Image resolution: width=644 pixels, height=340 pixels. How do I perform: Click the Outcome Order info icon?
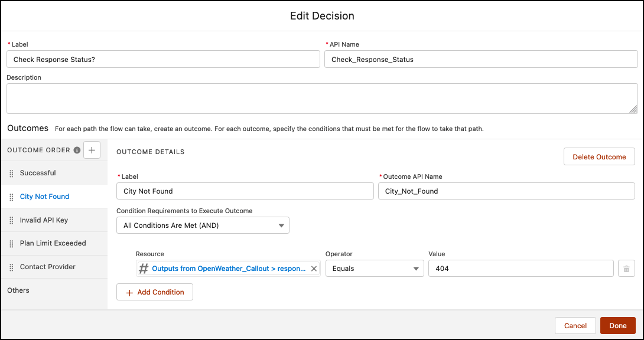[x=77, y=150]
